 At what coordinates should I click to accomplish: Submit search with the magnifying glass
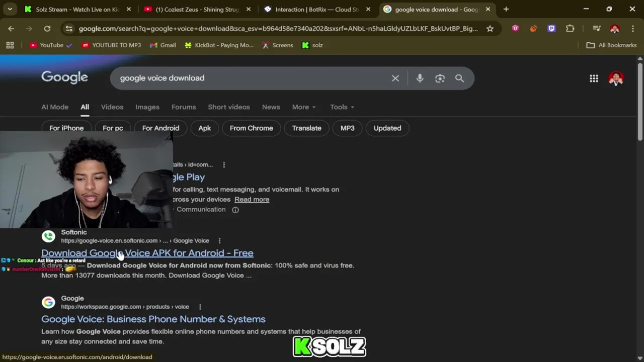459,78
